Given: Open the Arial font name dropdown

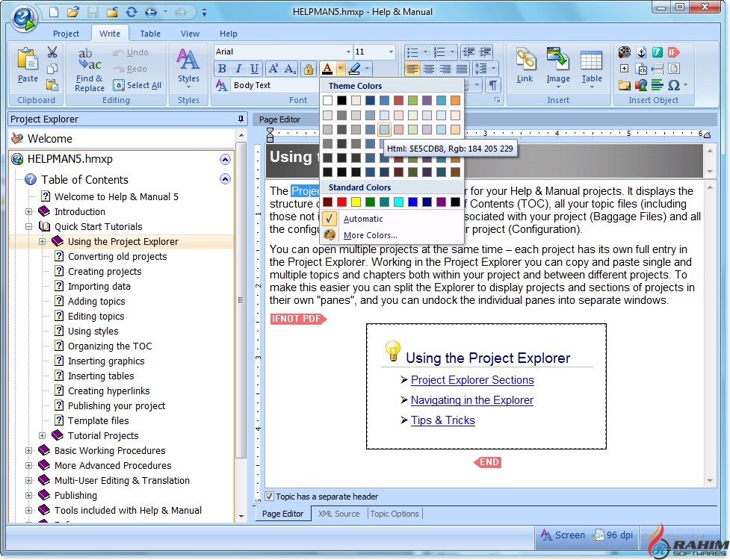Looking at the screenshot, I should (348, 52).
